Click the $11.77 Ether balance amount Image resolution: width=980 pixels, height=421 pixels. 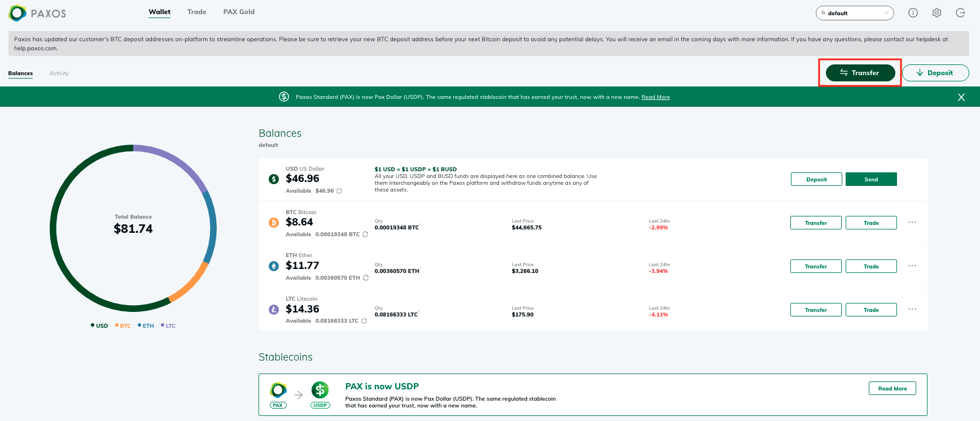303,266
